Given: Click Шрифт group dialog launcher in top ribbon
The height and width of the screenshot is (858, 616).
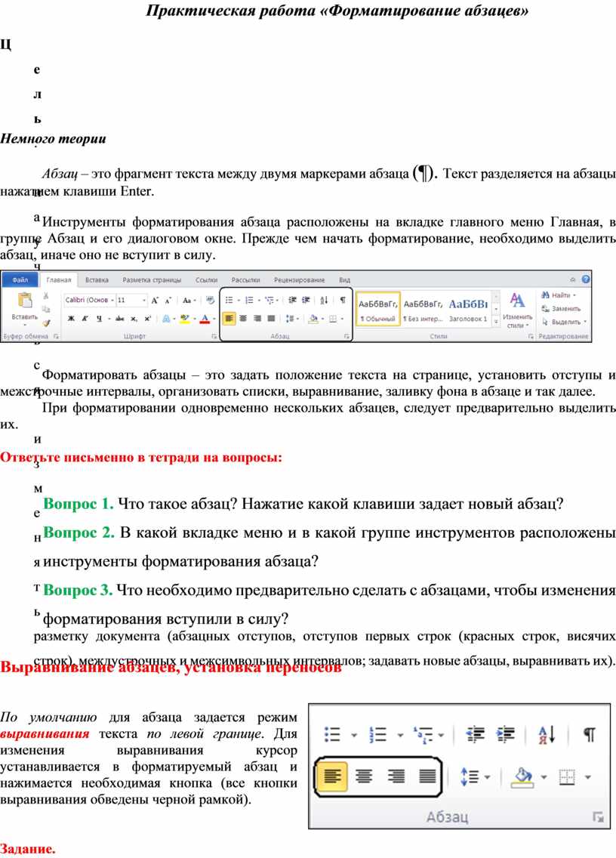Looking at the screenshot, I should pyautogui.click(x=214, y=336).
